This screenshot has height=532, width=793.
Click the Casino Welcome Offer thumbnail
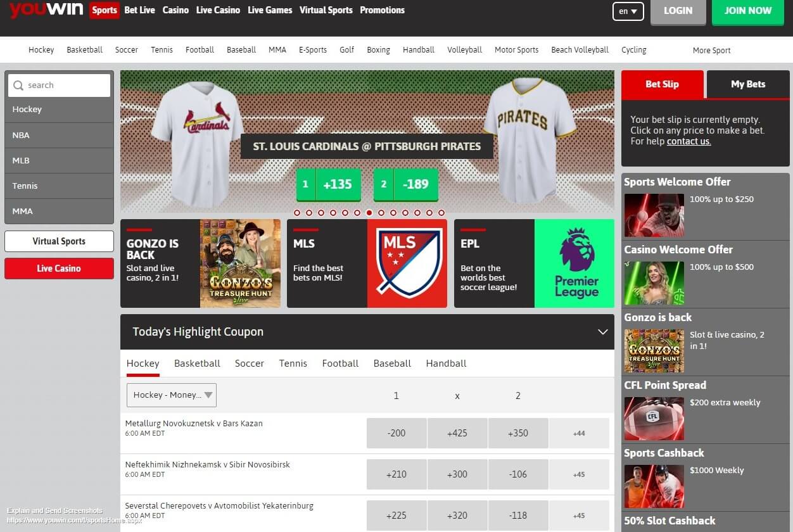point(654,283)
